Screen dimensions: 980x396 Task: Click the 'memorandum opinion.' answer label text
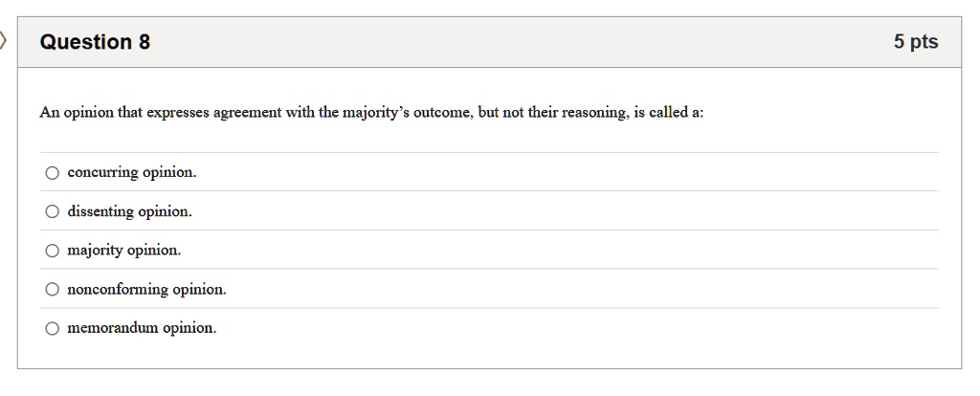click(142, 328)
